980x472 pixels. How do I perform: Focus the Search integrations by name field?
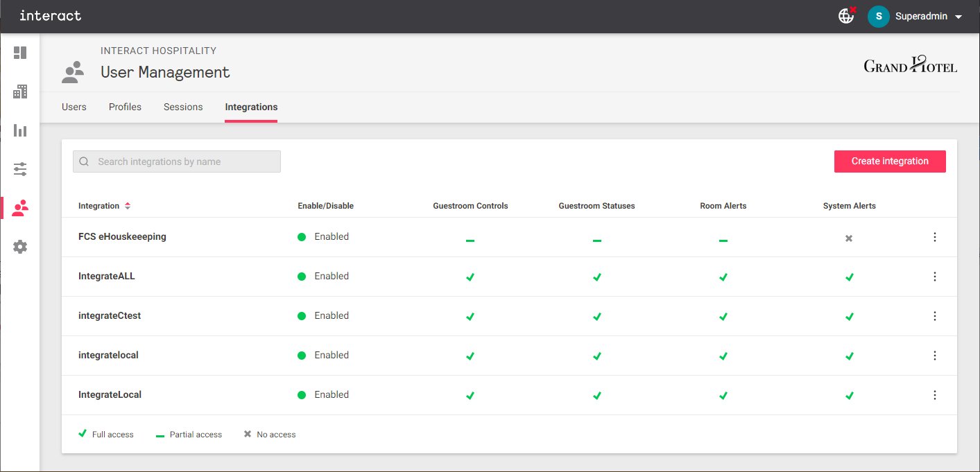click(177, 161)
